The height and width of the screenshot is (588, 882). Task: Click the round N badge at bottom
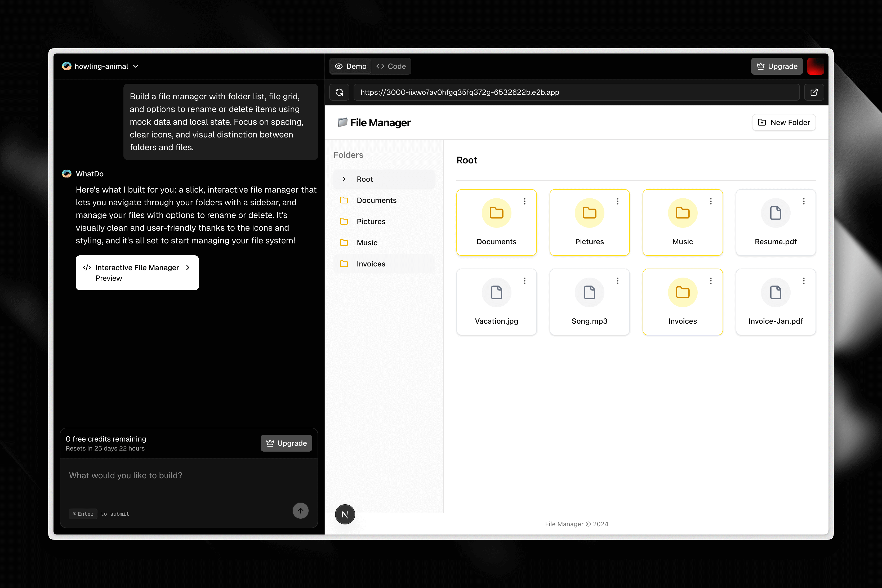345,514
